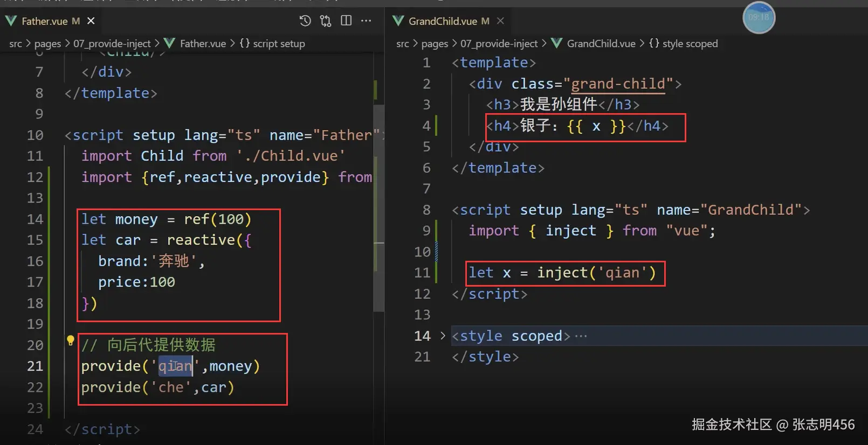Click 'che' string in provide call

tap(171, 387)
